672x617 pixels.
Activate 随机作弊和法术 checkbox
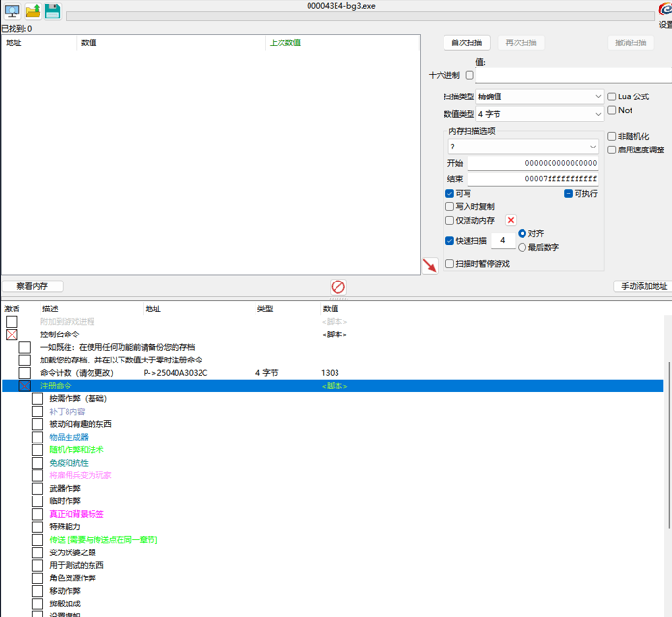38,450
